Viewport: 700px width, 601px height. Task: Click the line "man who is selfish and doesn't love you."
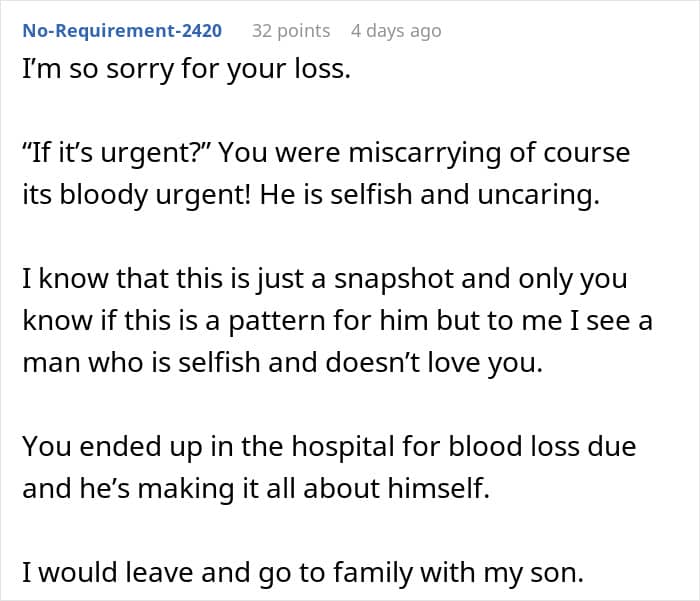pyautogui.click(x=283, y=363)
